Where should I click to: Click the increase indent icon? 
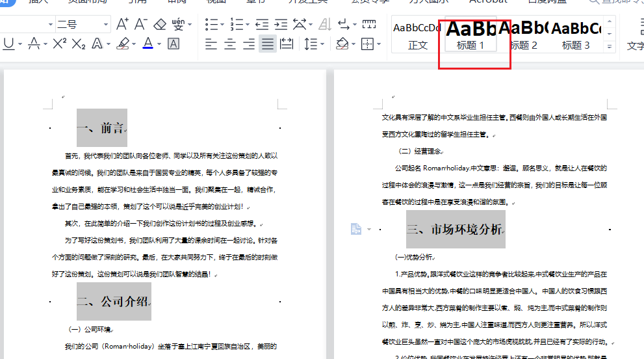pos(281,25)
